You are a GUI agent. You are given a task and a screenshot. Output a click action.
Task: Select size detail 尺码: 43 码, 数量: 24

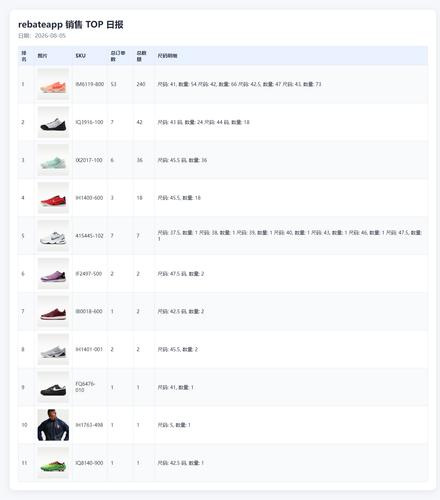(x=204, y=122)
